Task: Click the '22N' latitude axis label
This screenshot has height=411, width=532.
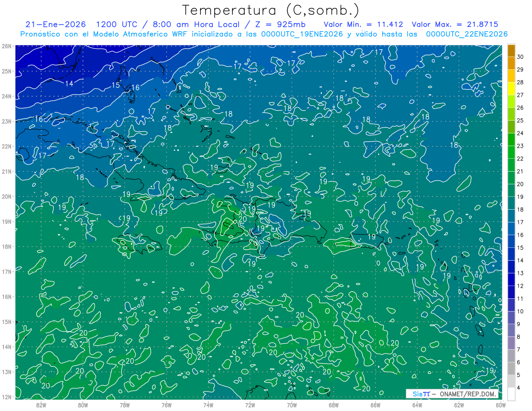Action: click(7, 146)
